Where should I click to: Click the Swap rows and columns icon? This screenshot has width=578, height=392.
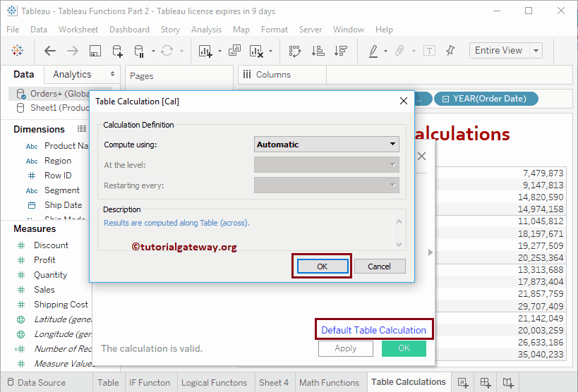pos(295,51)
